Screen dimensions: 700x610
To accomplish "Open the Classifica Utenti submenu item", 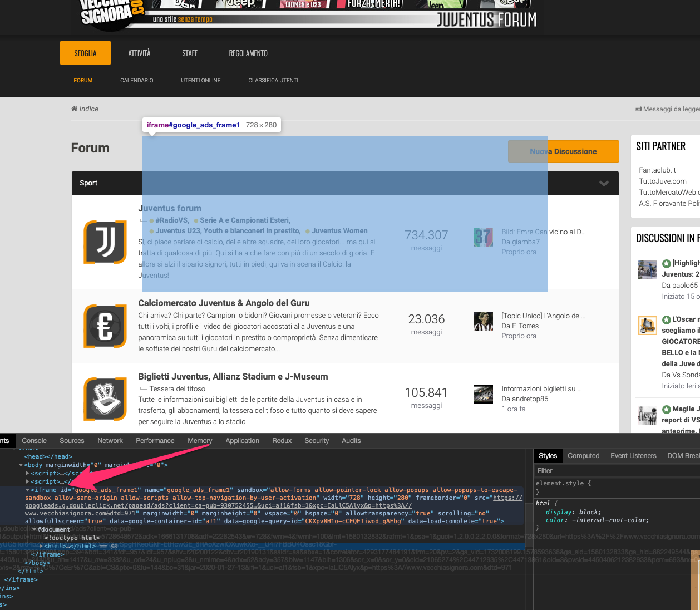I will pos(273,81).
